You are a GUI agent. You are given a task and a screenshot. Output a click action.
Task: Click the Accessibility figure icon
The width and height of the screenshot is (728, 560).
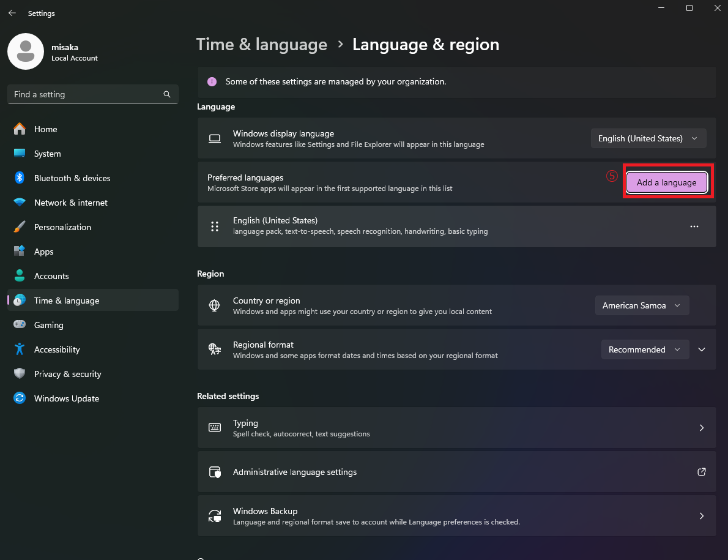coord(20,349)
